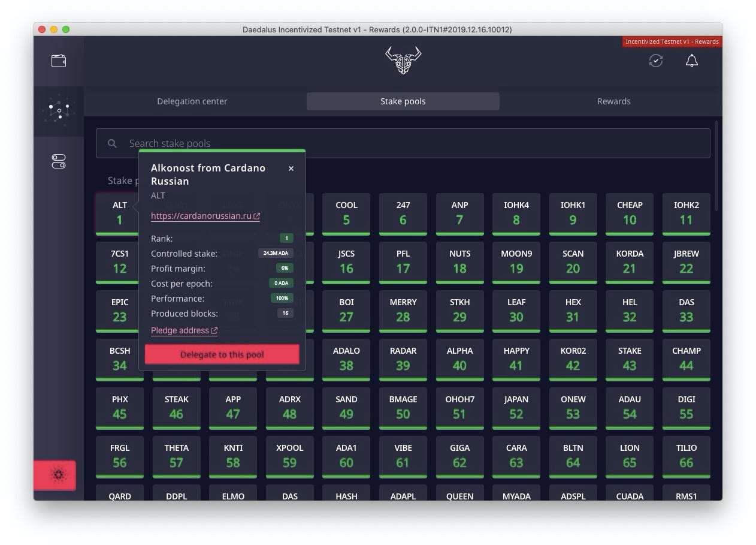Image resolution: width=756 pixels, height=545 pixels.
Task: Select the GIGA stake pool tile
Action: point(459,457)
